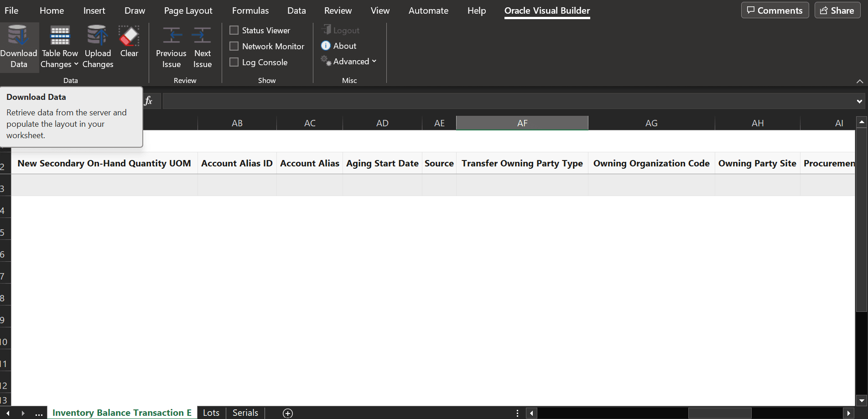Select Transfer Owning Party Type header cell
The height and width of the screenshot is (419, 868).
(x=522, y=163)
